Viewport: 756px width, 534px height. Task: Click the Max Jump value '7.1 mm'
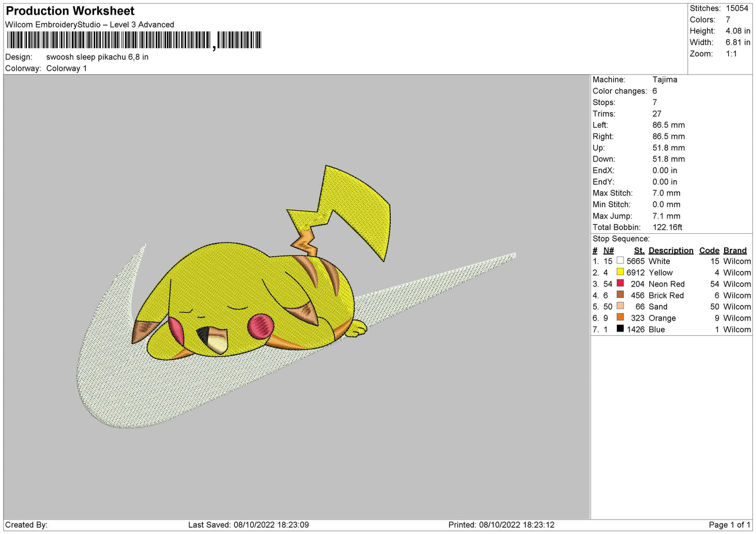click(x=667, y=216)
